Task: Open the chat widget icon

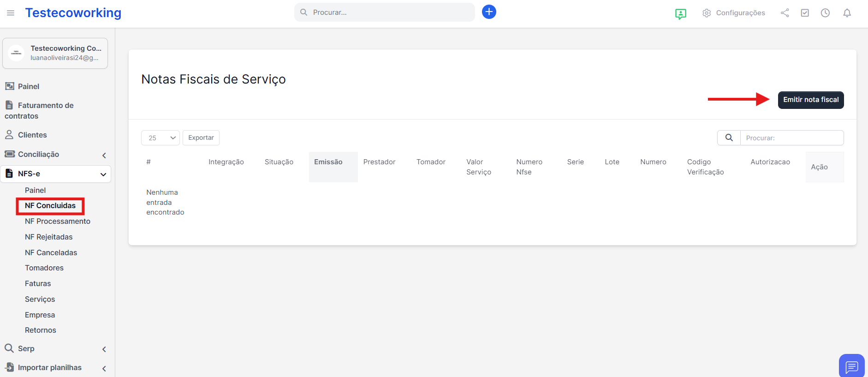Action: coord(851,366)
